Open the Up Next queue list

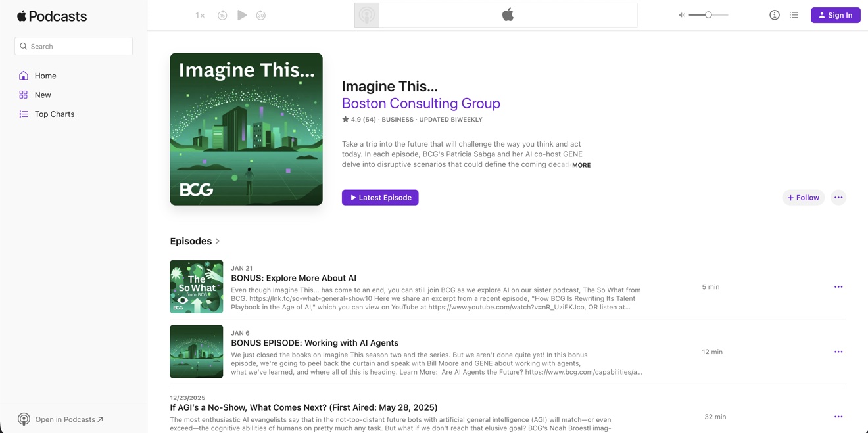794,14
